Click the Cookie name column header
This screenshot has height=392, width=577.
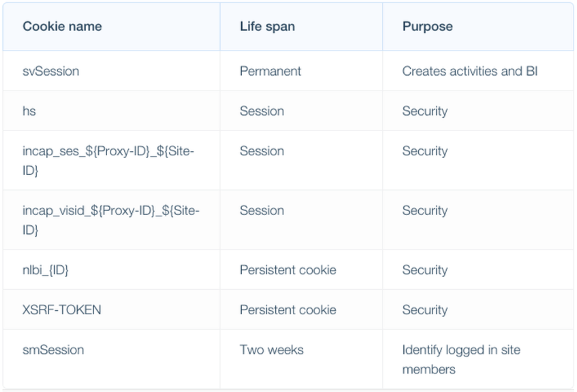point(62,26)
